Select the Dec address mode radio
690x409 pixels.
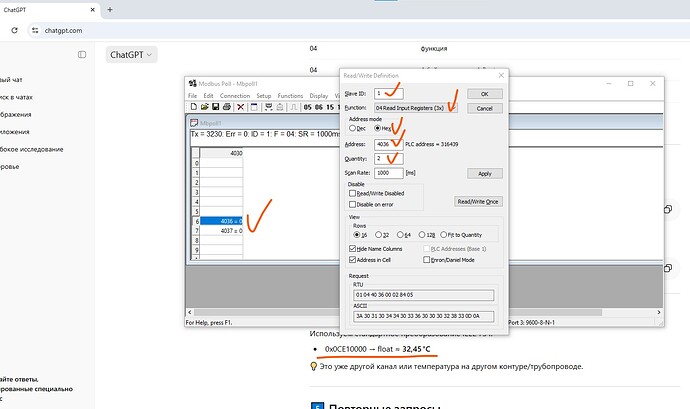(352, 128)
